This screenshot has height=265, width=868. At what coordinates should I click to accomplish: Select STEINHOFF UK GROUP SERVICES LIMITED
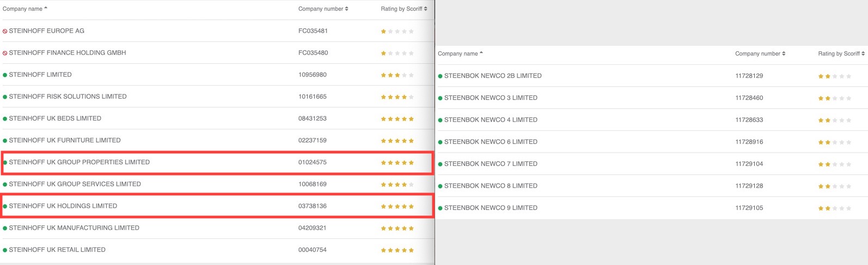[75, 184]
